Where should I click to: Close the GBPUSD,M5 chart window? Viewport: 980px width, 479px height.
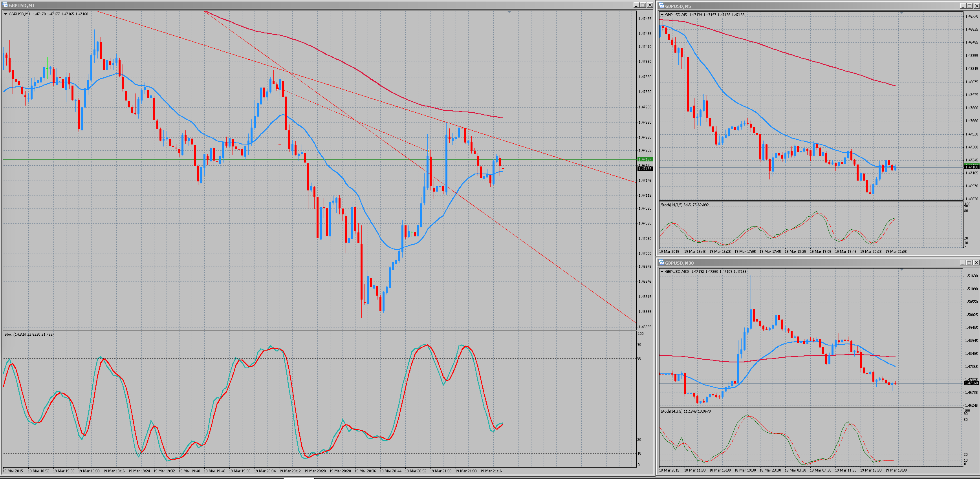click(x=976, y=6)
